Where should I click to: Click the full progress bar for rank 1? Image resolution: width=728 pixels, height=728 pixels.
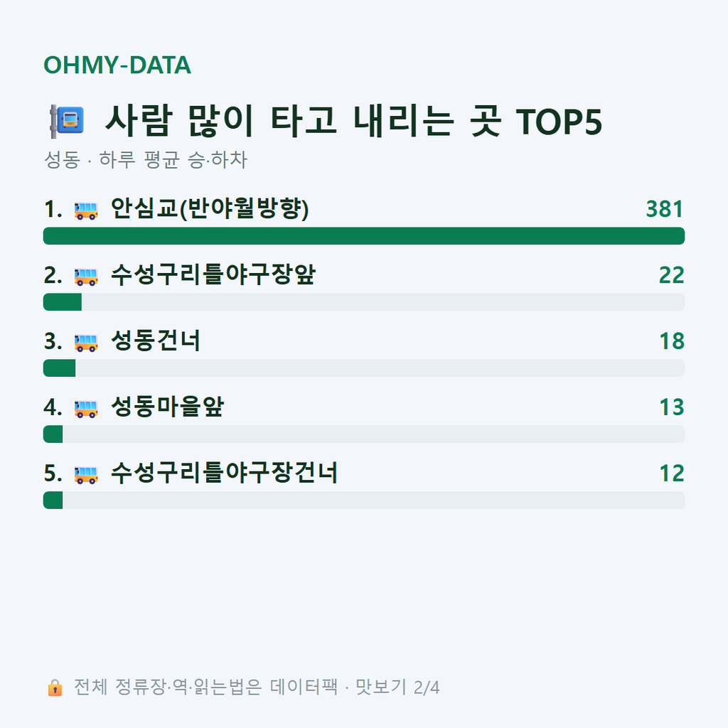pyautogui.click(x=364, y=236)
